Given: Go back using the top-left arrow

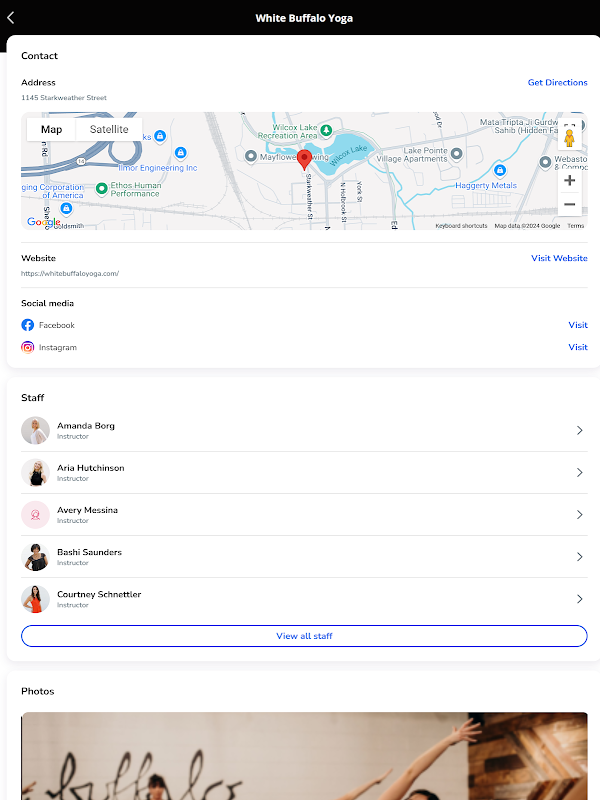Looking at the screenshot, I should point(10,18).
